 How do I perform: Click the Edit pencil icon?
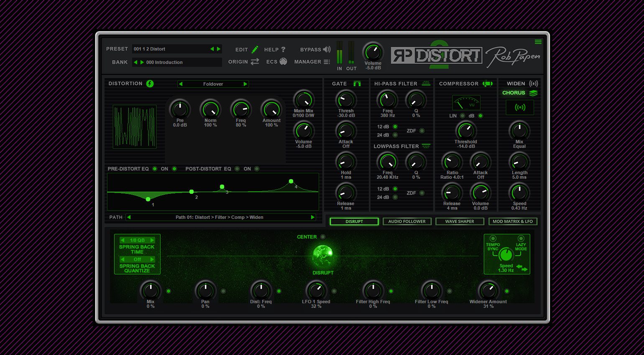click(255, 49)
